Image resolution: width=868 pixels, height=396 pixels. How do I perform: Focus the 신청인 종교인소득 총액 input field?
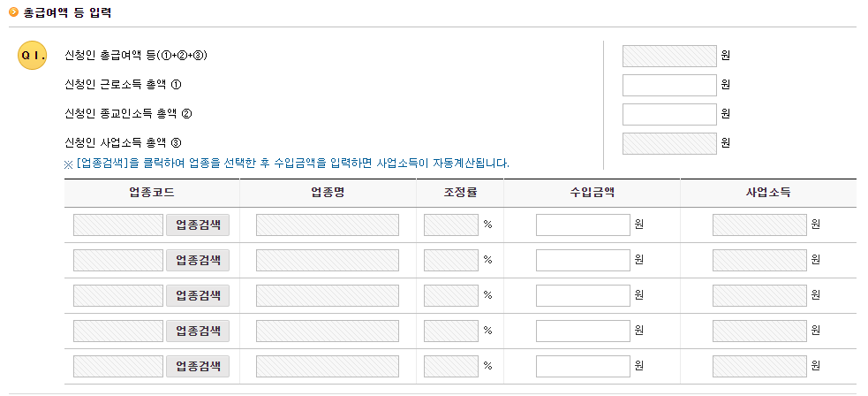(x=669, y=114)
